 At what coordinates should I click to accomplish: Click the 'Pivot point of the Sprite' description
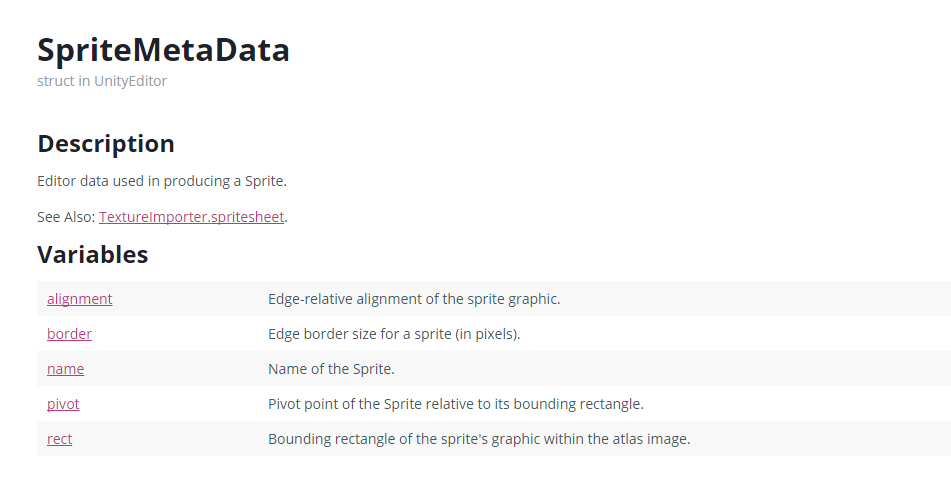click(x=456, y=404)
